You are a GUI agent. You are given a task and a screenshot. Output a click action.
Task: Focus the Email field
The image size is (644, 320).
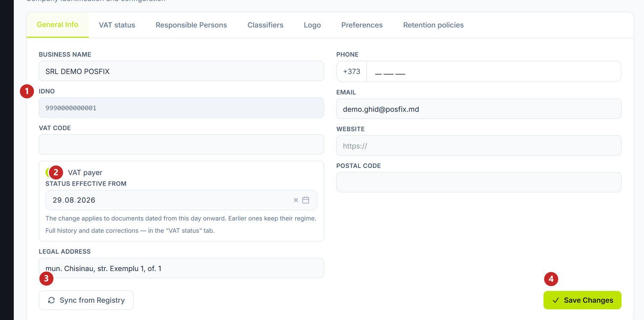[479, 109]
